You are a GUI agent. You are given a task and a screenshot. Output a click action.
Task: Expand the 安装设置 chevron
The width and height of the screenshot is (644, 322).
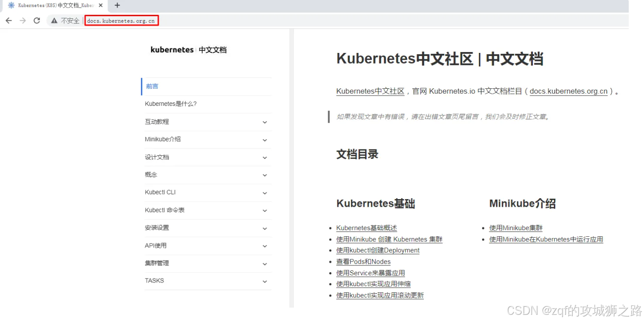point(265,229)
